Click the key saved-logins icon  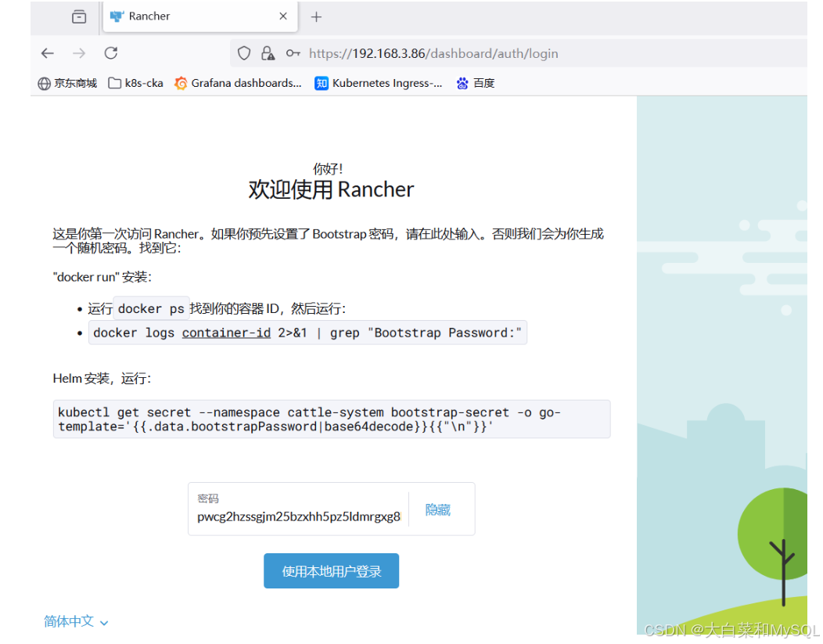tap(293, 53)
